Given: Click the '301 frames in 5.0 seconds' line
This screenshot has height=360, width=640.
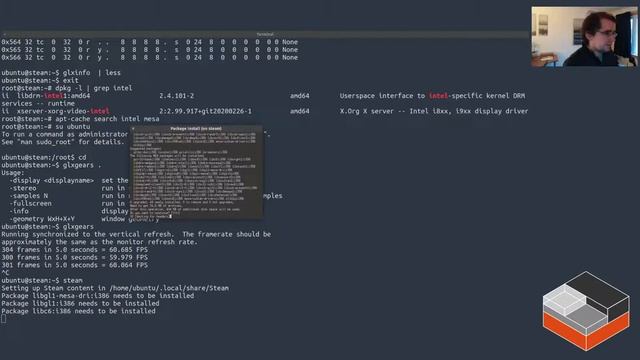Looking at the screenshot, I should 74,265.
